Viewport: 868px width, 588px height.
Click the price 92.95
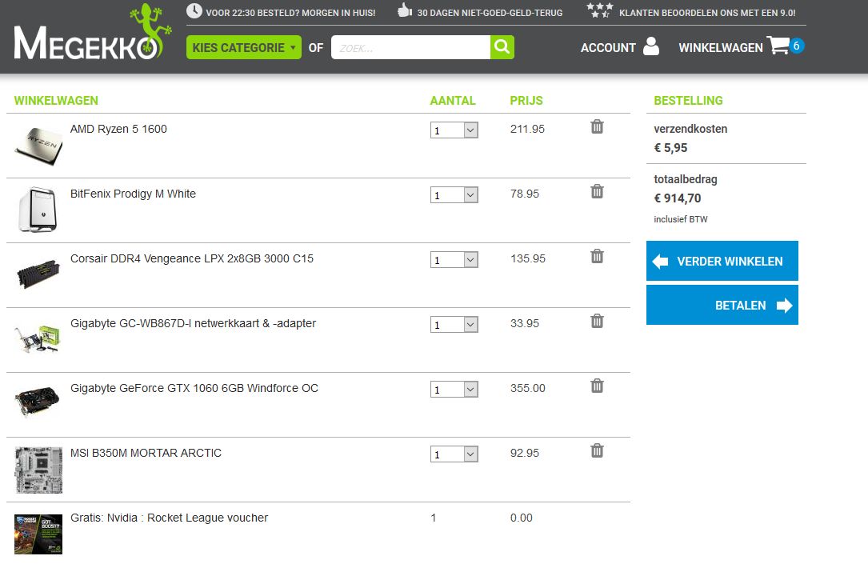click(x=525, y=453)
